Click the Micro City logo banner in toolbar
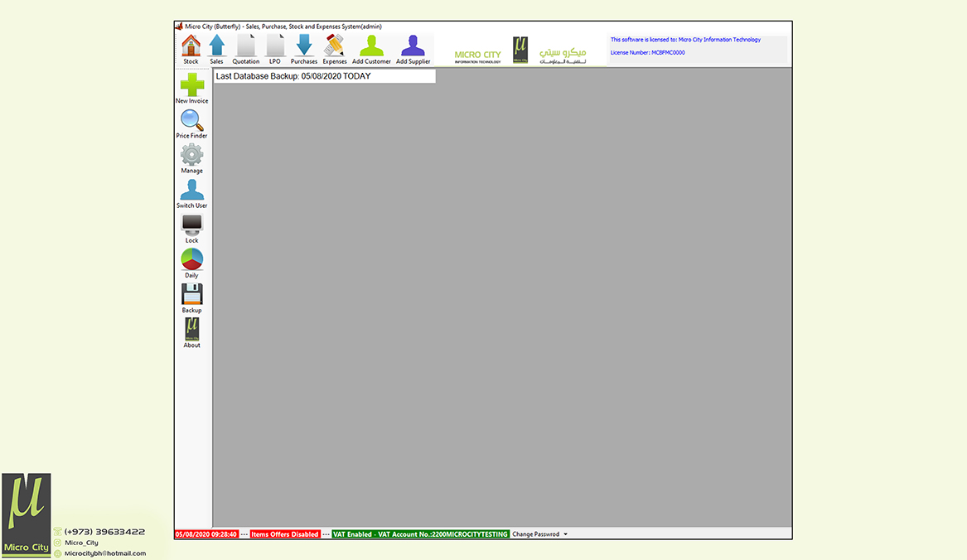 520,51
